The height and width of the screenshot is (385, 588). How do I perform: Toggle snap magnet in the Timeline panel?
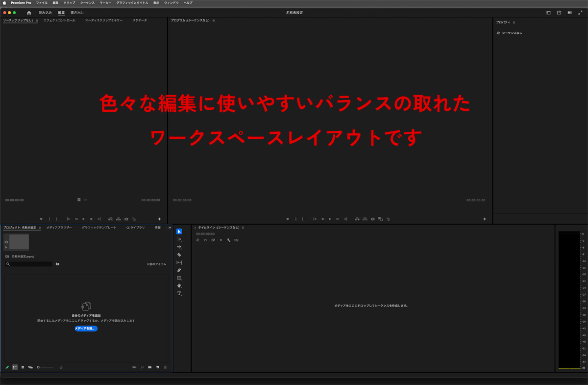(205, 240)
